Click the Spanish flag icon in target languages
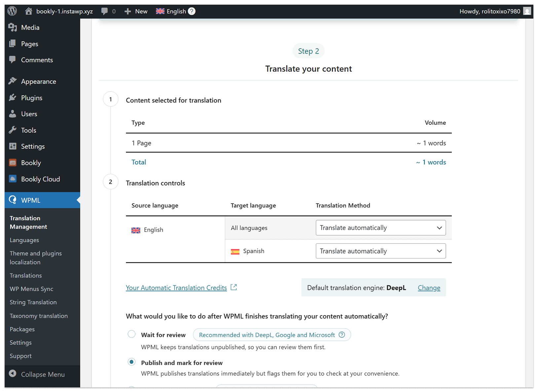Screen dimensions: 538x392 [235, 252]
